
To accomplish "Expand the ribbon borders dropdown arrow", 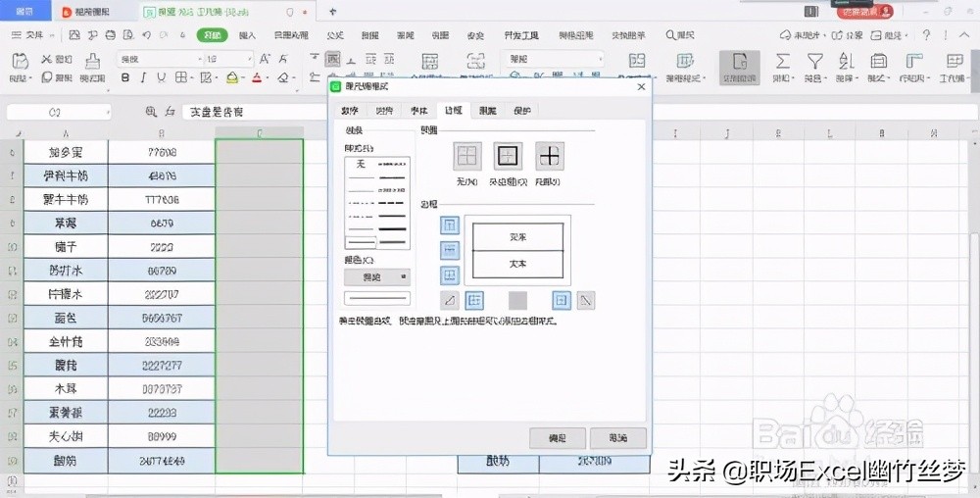I will coord(192,78).
